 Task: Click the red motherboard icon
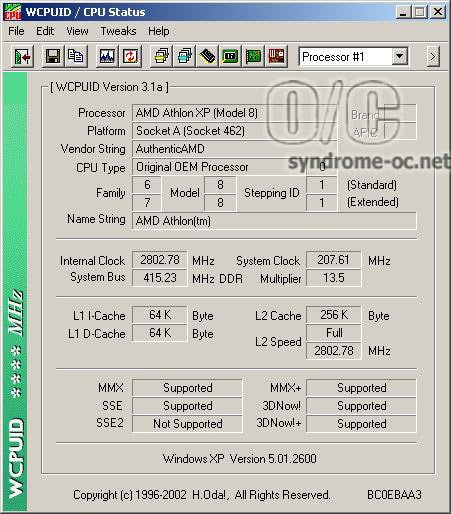click(276, 57)
